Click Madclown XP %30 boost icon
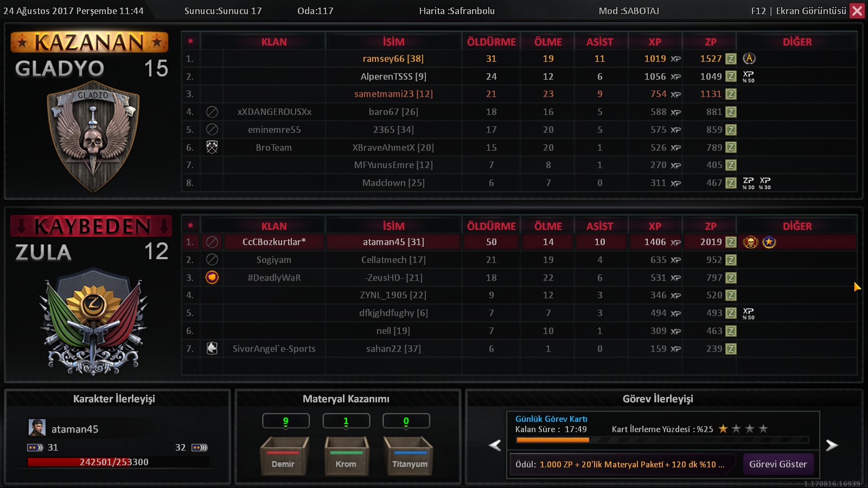This screenshot has width=868, height=488. click(765, 183)
